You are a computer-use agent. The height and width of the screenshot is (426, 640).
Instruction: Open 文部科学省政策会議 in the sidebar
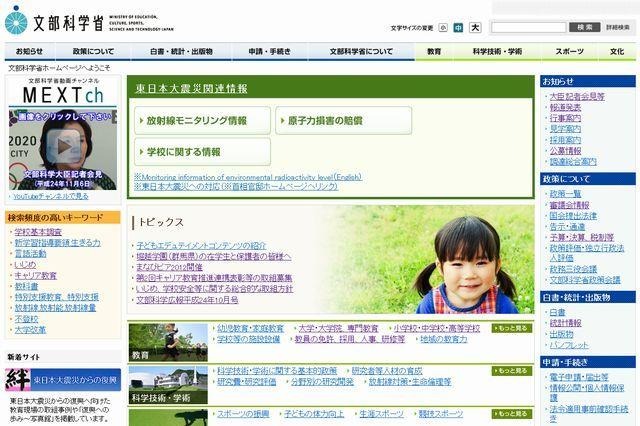(x=585, y=280)
